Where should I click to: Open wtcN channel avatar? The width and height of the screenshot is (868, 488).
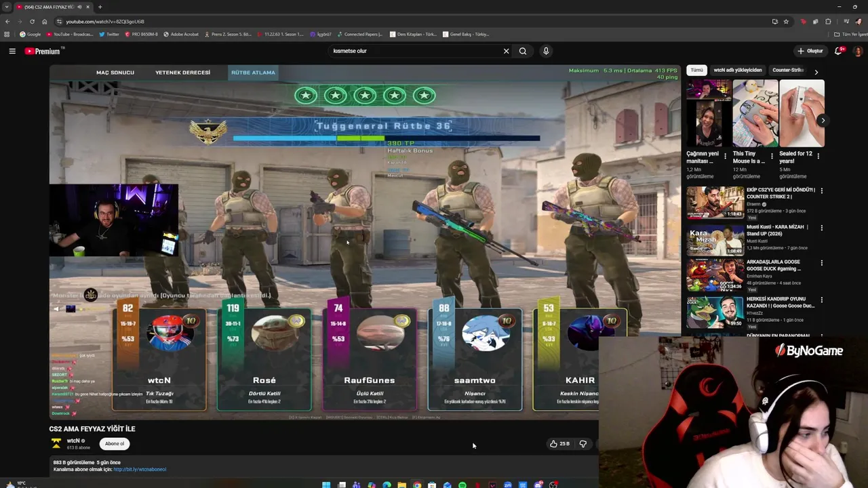56,444
